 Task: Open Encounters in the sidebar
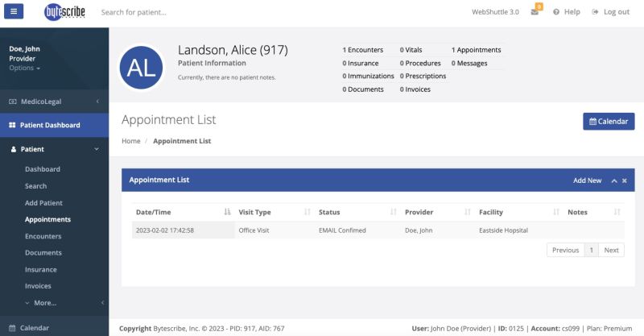pyautogui.click(x=43, y=236)
